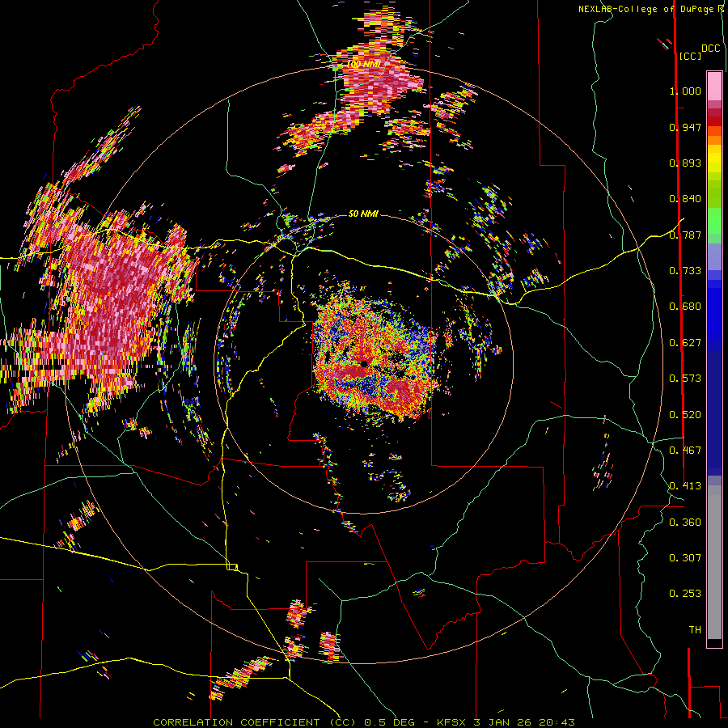Click the "DCC" label above the color bar
This screenshot has height=728, width=728.
tap(710, 49)
